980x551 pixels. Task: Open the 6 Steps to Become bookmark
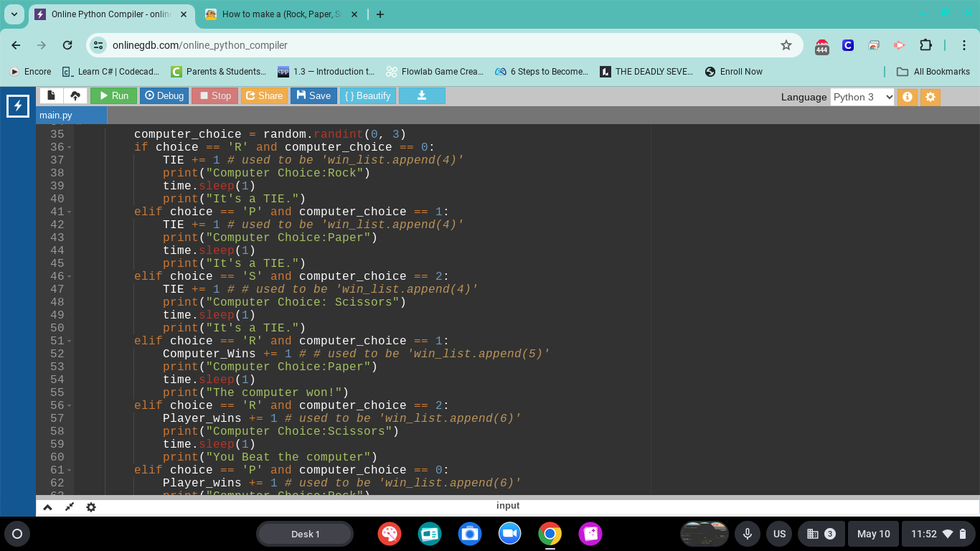542,72
